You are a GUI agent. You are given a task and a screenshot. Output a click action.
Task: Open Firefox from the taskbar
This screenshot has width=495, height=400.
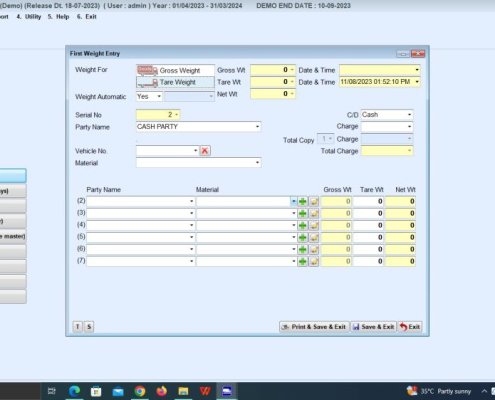(x=162, y=391)
